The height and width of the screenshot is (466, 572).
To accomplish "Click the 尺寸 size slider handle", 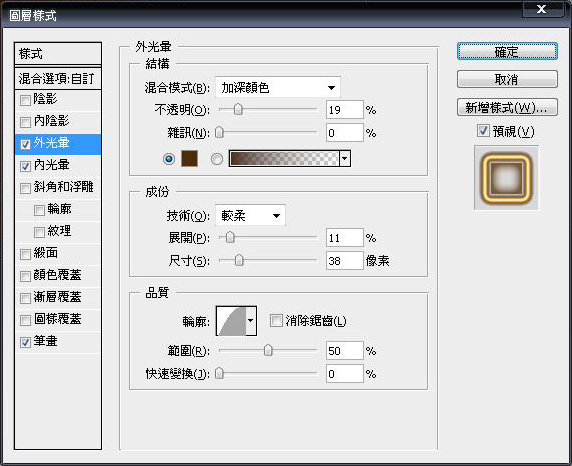I will (239, 260).
